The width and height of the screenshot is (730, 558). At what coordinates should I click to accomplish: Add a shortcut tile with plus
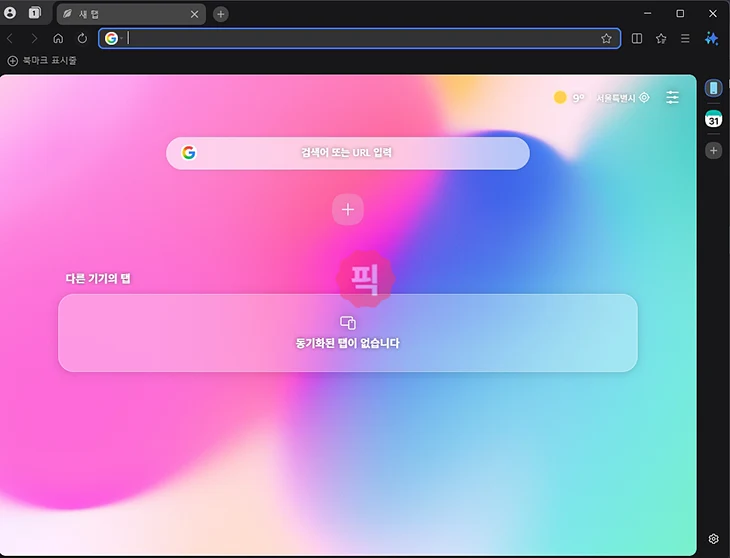tap(348, 209)
